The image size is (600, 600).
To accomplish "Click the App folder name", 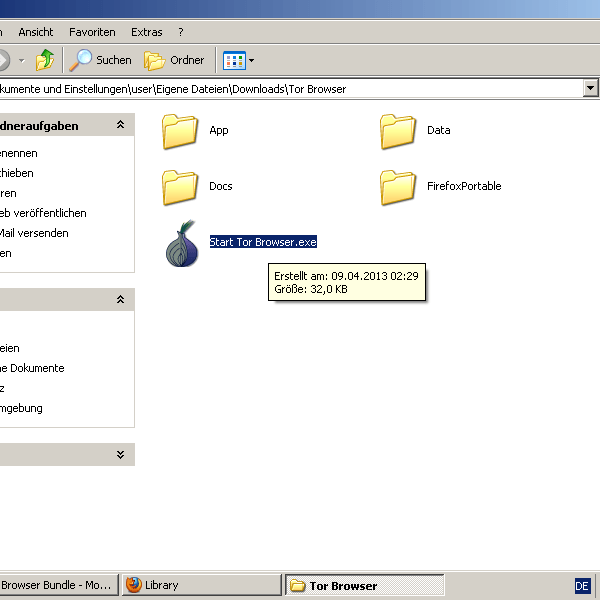I will (x=219, y=130).
